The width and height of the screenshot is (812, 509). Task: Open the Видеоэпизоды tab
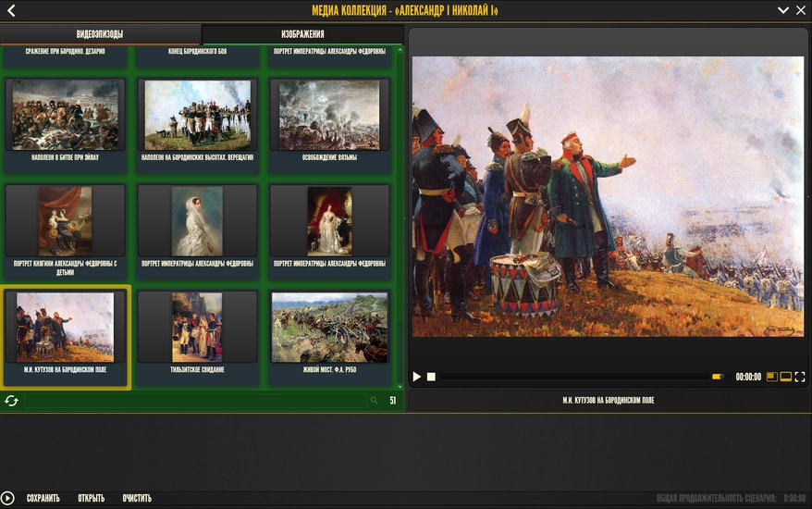pyautogui.click(x=100, y=34)
